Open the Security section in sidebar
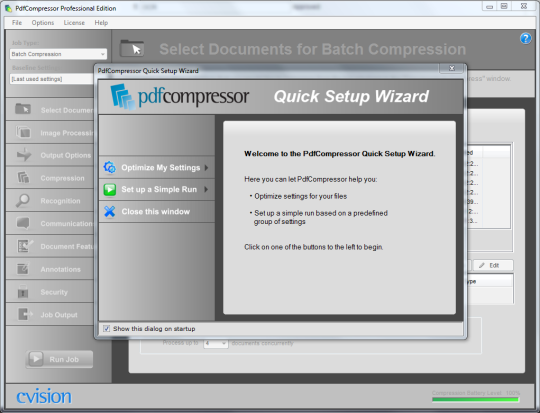Screen dimensions: 540x413 [50, 292]
